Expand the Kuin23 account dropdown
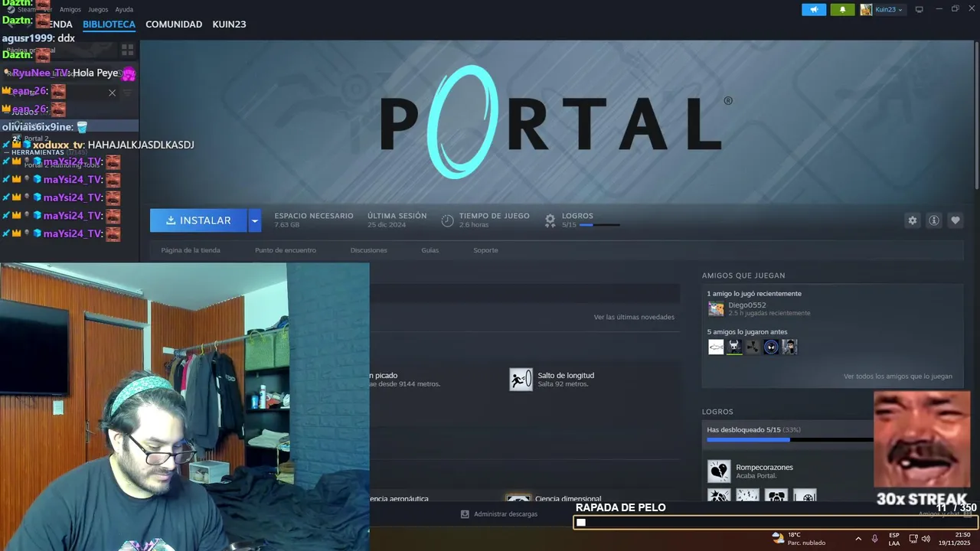The image size is (980, 551). [x=882, y=9]
